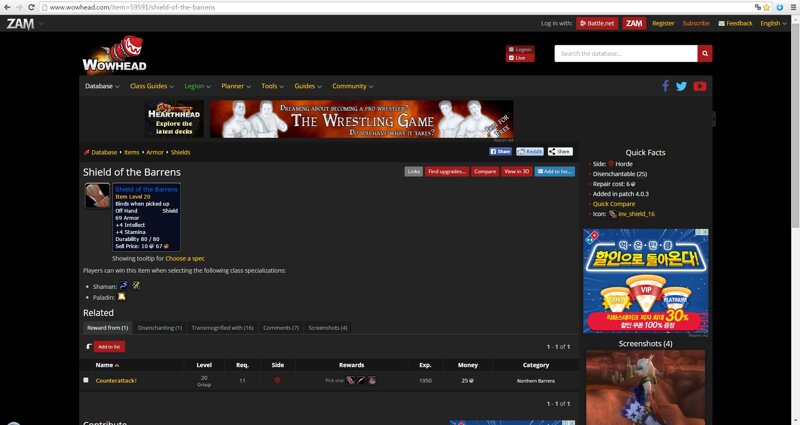Click the Subscribe link
800x425 pixels.
tap(696, 23)
